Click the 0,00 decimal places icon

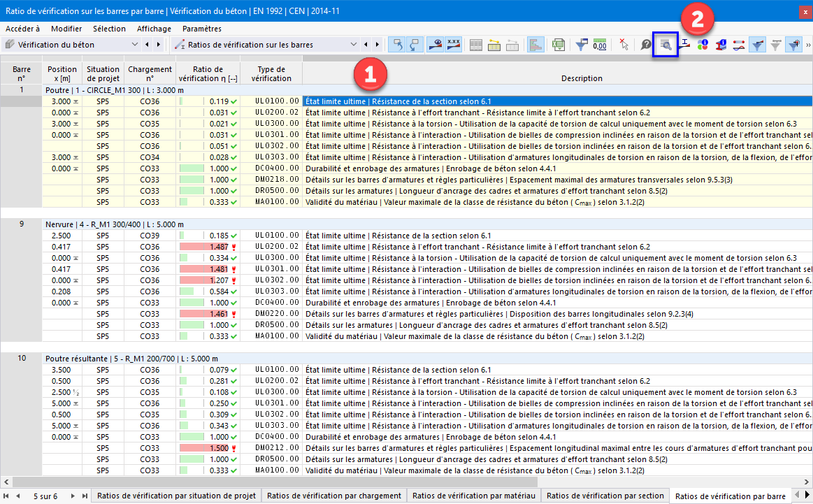[599, 45]
